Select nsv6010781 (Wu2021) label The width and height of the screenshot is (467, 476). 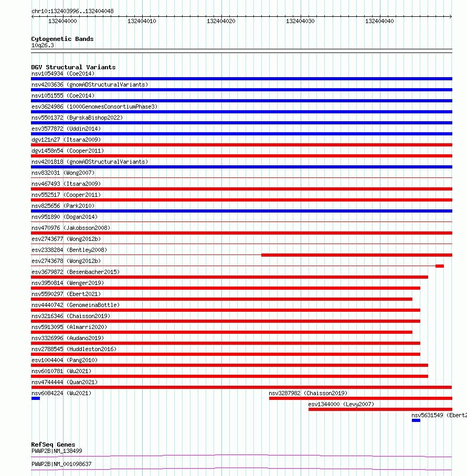pyautogui.click(x=61, y=371)
